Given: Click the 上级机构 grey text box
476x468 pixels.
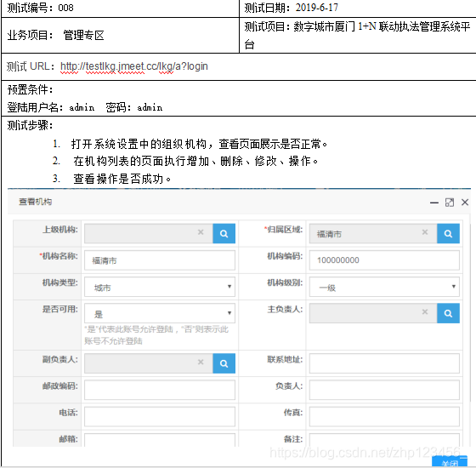Looking at the screenshot, I should click(x=149, y=233).
